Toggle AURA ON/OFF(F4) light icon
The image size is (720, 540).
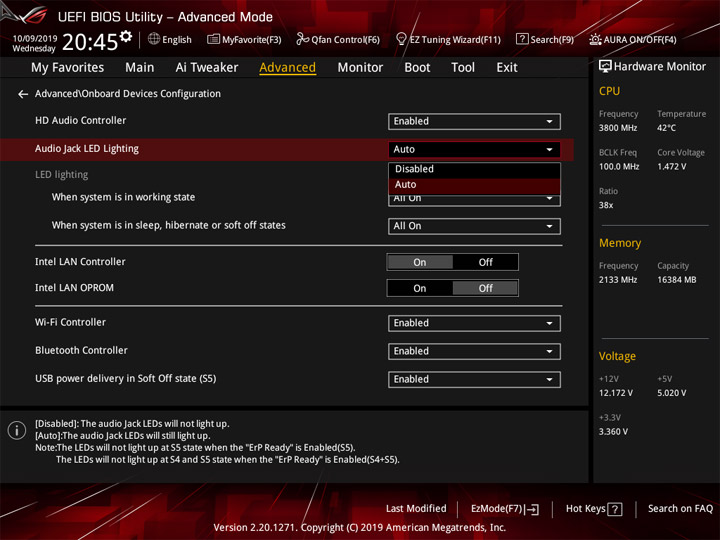pos(595,39)
